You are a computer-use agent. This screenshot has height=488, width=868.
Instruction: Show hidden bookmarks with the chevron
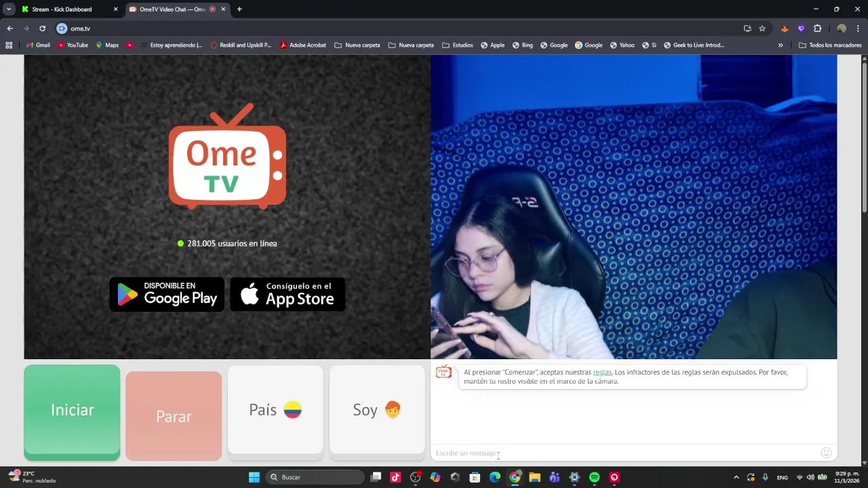coord(781,45)
